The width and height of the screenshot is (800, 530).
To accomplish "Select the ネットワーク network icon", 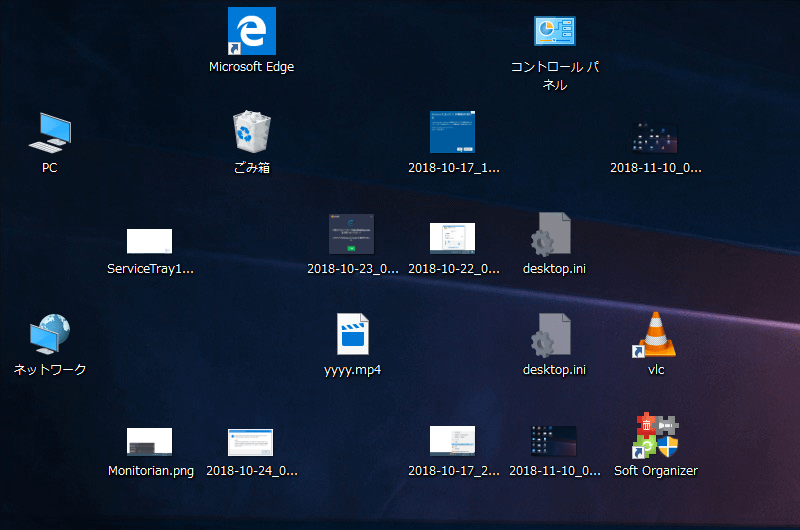I will tap(49, 334).
